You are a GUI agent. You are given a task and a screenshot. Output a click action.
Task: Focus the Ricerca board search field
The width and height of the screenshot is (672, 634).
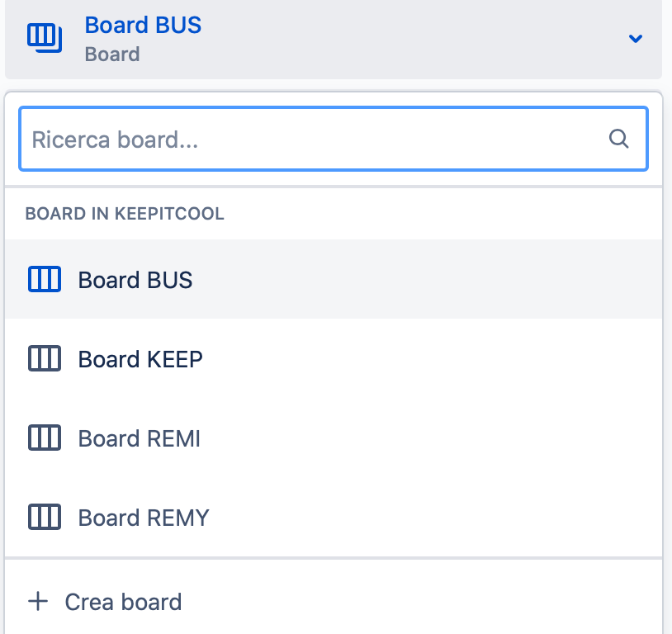334,139
